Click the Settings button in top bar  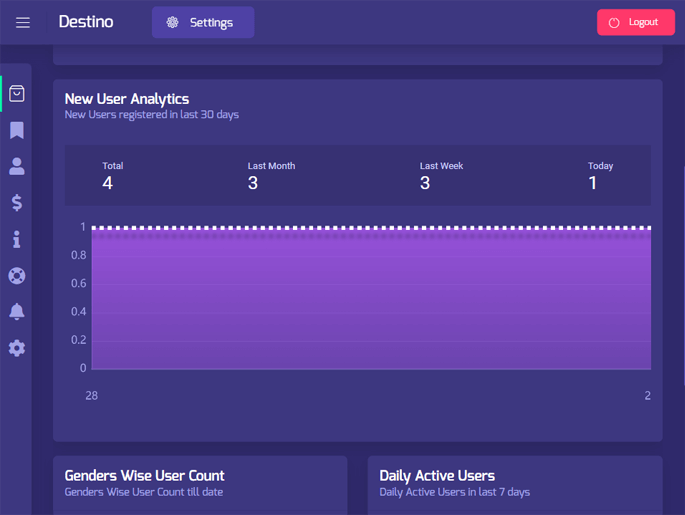(x=203, y=22)
